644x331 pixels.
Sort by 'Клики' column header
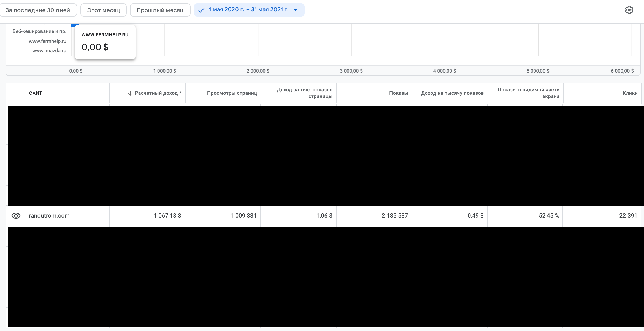[630, 93]
